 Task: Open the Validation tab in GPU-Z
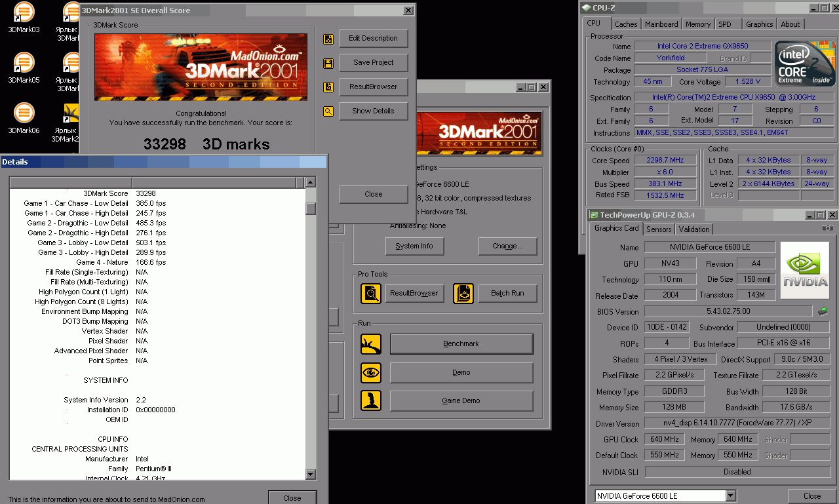coord(693,229)
